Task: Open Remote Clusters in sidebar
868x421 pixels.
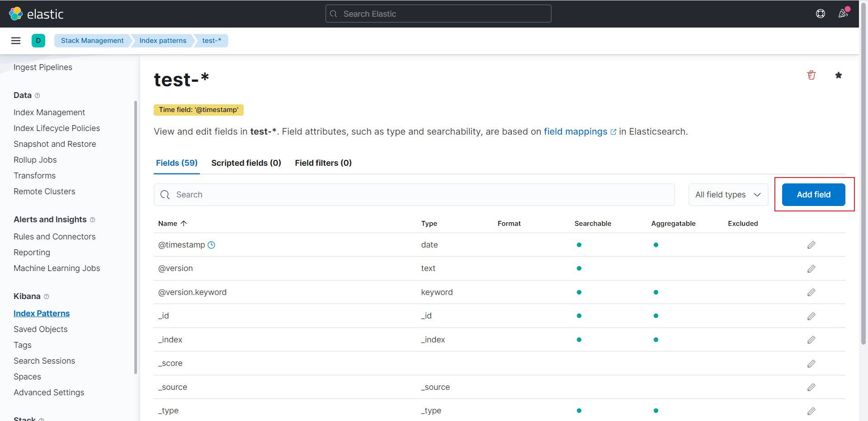Action: 44,192
